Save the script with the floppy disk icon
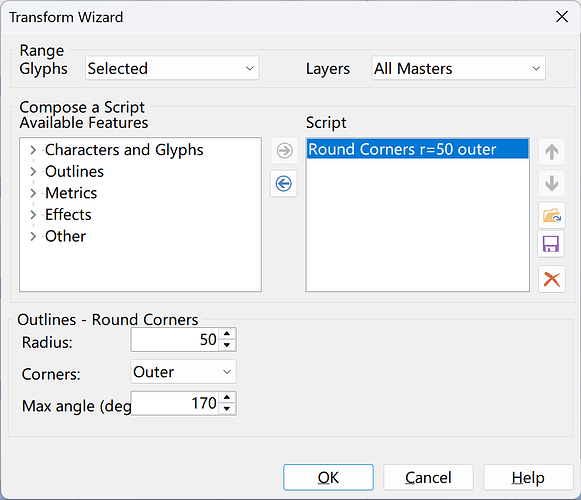The image size is (581, 500). tap(551, 244)
